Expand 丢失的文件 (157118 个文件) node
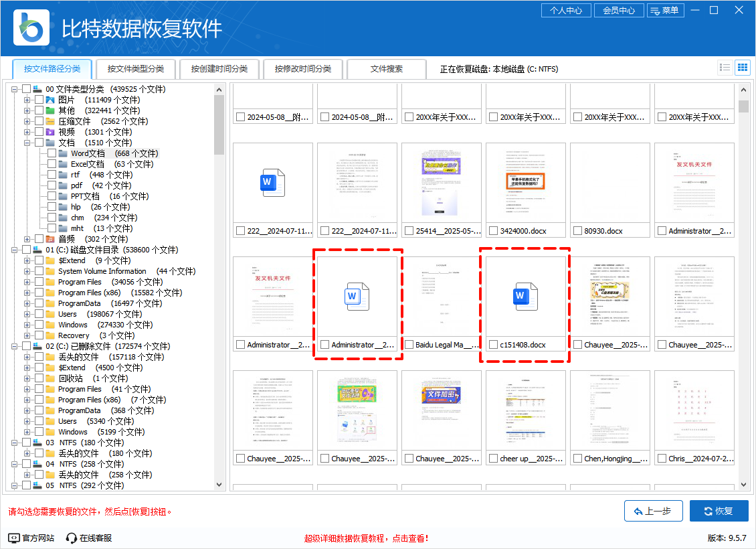Image resolution: width=756 pixels, height=549 pixels. (27, 358)
